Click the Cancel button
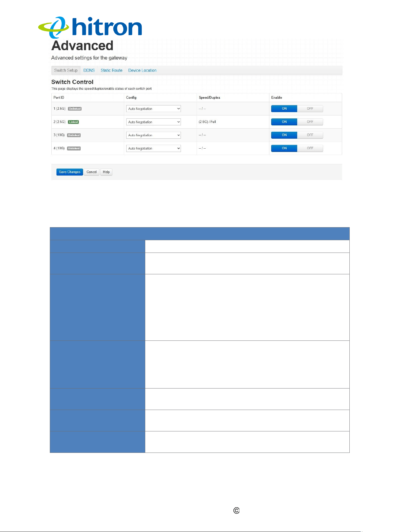Screen dimensions: 411x532 [x=92, y=172]
